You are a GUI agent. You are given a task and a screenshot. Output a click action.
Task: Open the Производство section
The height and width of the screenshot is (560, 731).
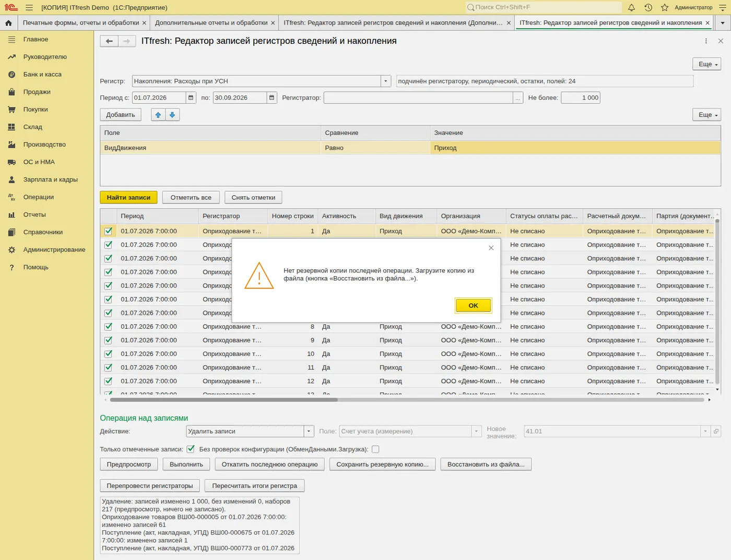tap(44, 145)
